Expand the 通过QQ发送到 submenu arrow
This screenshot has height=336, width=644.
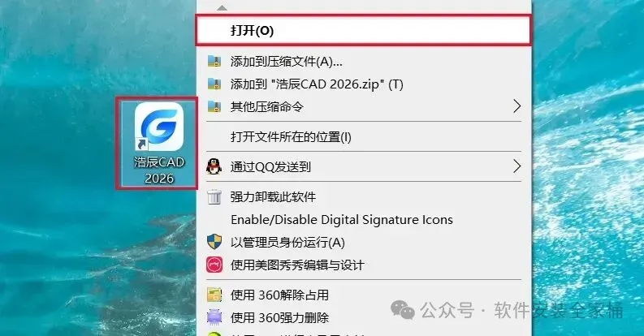tap(517, 166)
